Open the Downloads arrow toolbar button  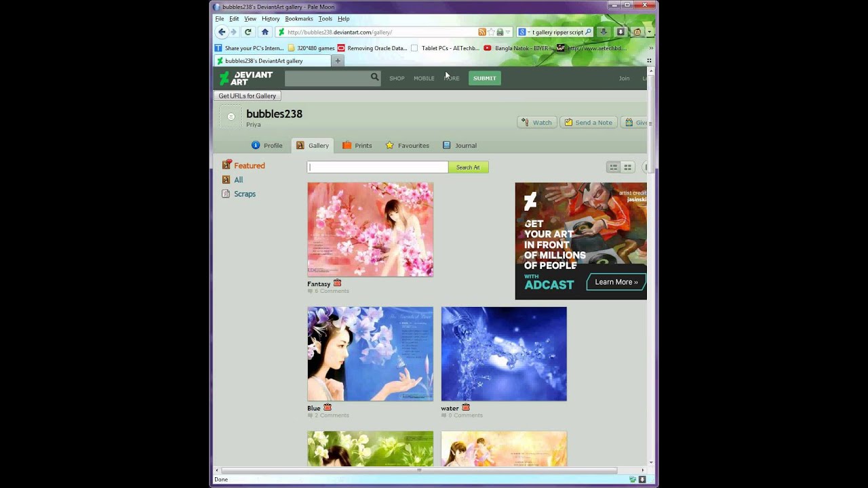click(604, 32)
